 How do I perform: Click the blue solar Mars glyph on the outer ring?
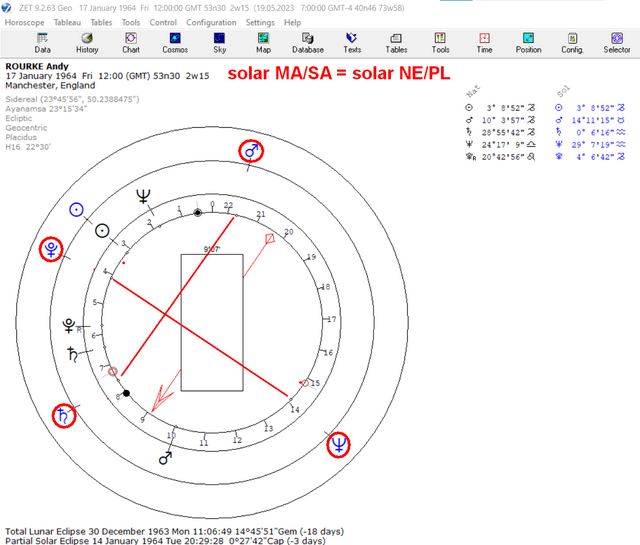[x=251, y=151]
